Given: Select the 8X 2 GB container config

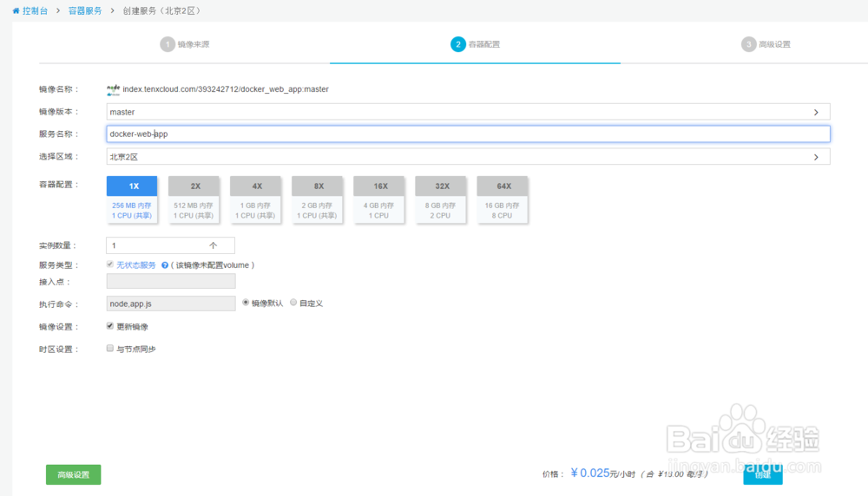Looking at the screenshot, I should (x=317, y=199).
